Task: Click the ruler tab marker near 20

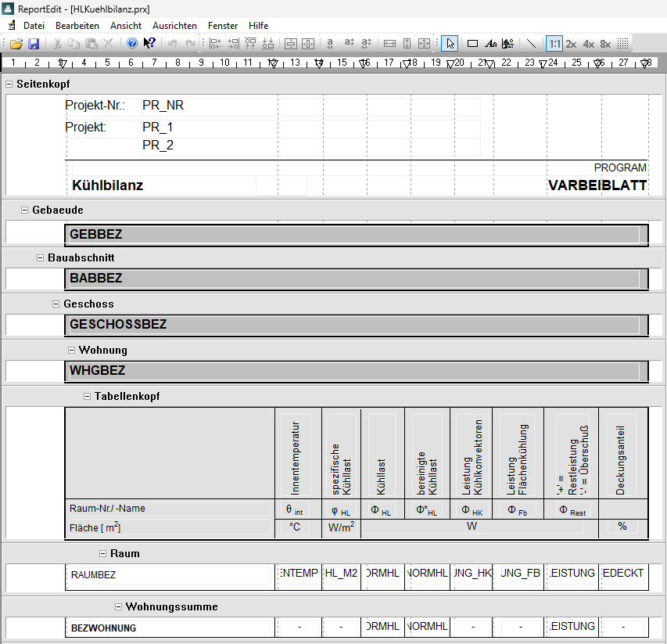Action: 450,64
